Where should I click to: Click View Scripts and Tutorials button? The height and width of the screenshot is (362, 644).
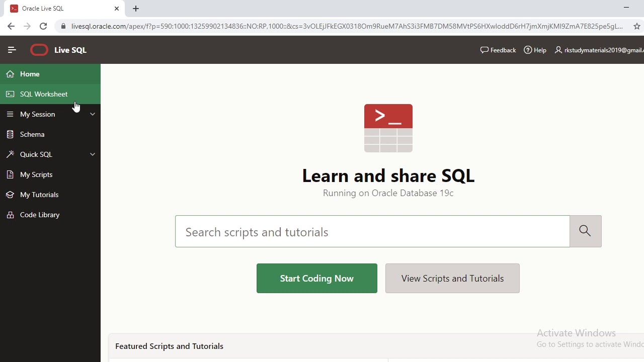click(452, 278)
